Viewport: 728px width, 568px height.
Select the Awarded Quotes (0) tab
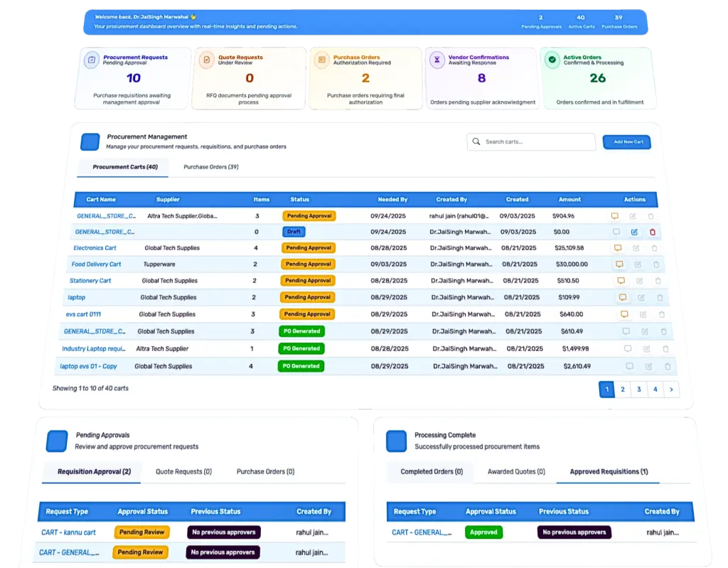tap(516, 471)
